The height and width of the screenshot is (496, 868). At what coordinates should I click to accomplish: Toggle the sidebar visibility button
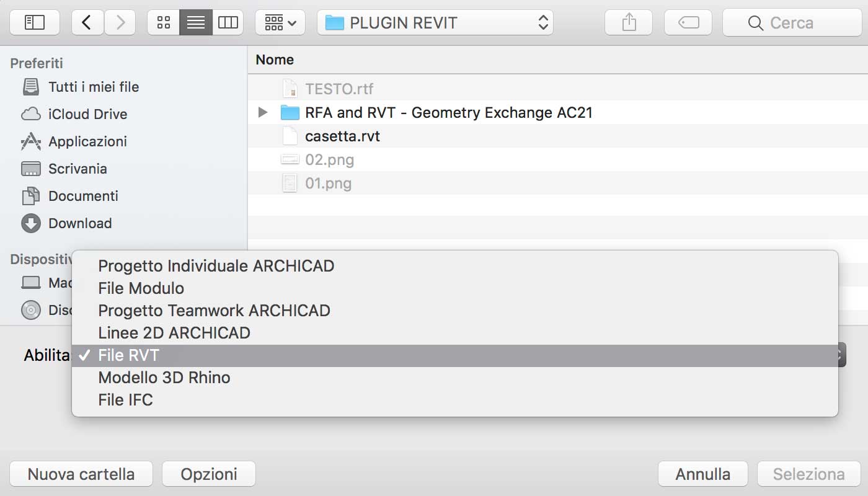click(x=35, y=23)
